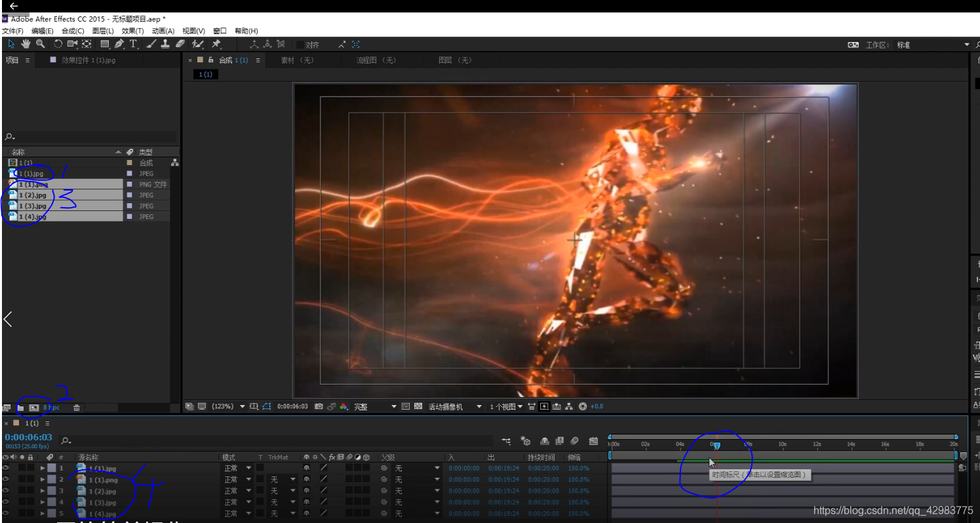Image resolution: width=980 pixels, height=523 pixels.
Task: Open the 工作区 标准 workspace dropdown
Action: [933, 45]
